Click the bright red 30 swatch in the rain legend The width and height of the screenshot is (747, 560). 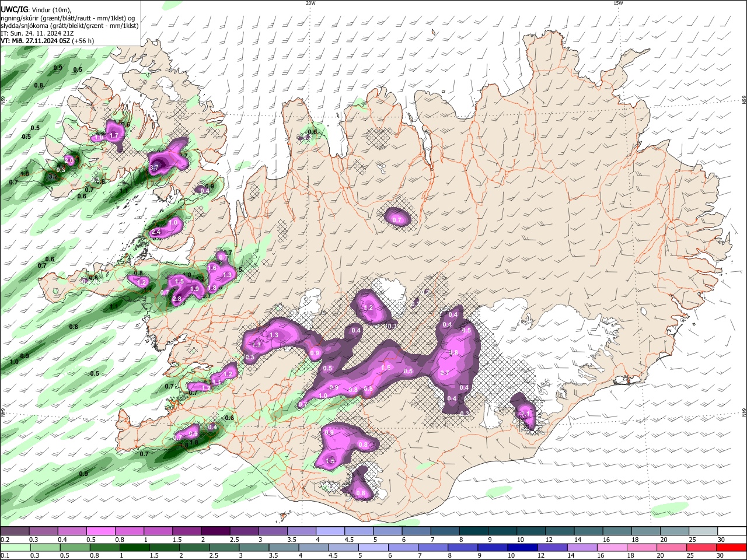pyautogui.click(x=731, y=547)
